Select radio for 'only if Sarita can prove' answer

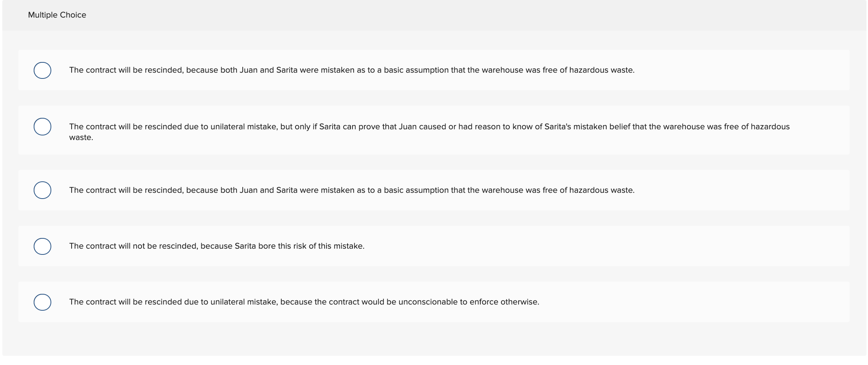[x=42, y=127]
